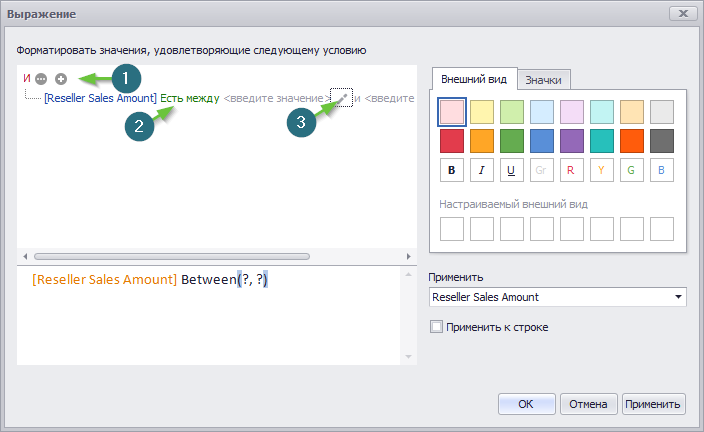Click the add condition plus icon
This screenshot has width=704, height=432.
(x=61, y=79)
